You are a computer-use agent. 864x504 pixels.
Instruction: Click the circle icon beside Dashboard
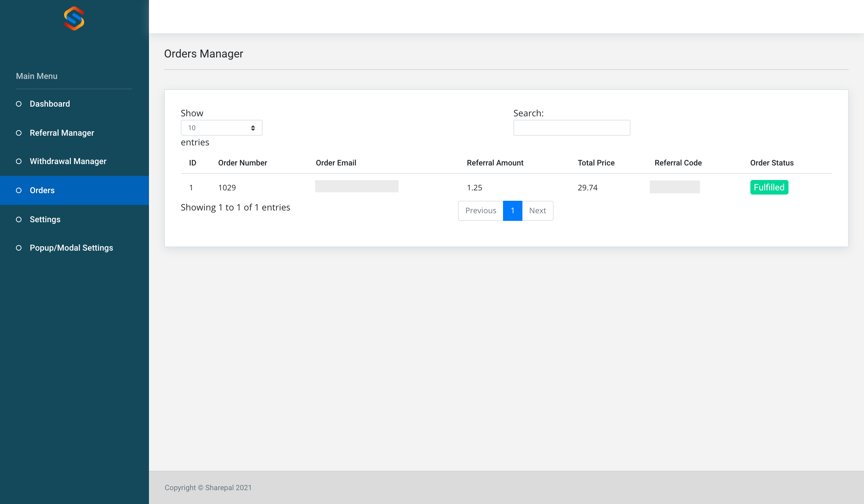click(x=19, y=104)
